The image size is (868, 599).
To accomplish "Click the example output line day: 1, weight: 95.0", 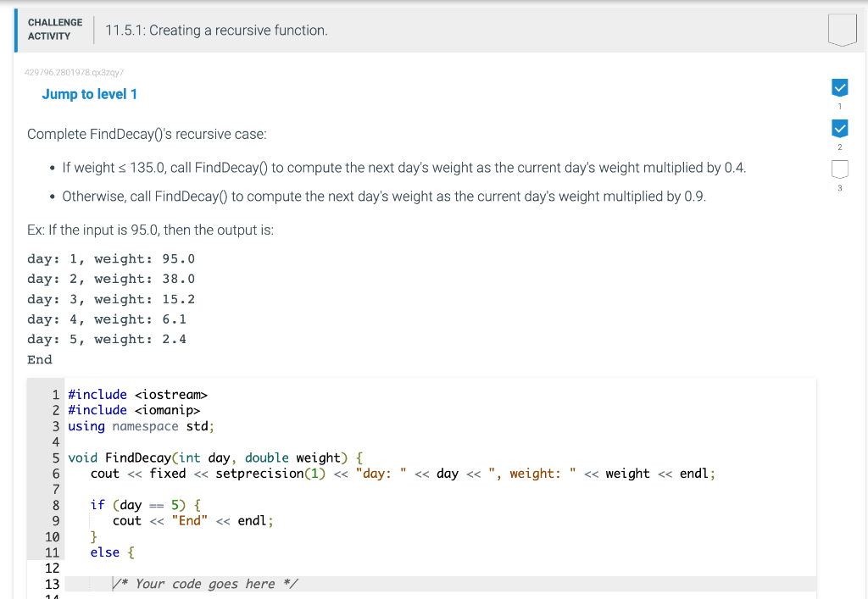I will click(110, 258).
